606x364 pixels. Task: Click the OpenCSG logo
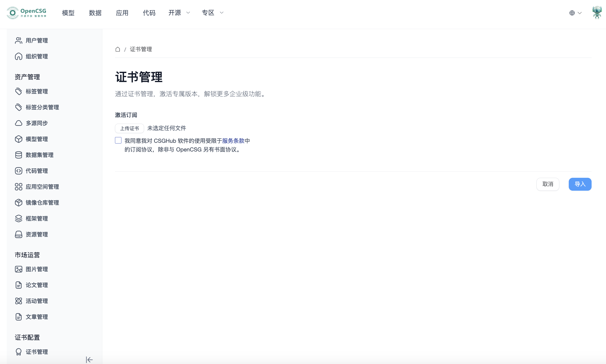coord(27,13)
